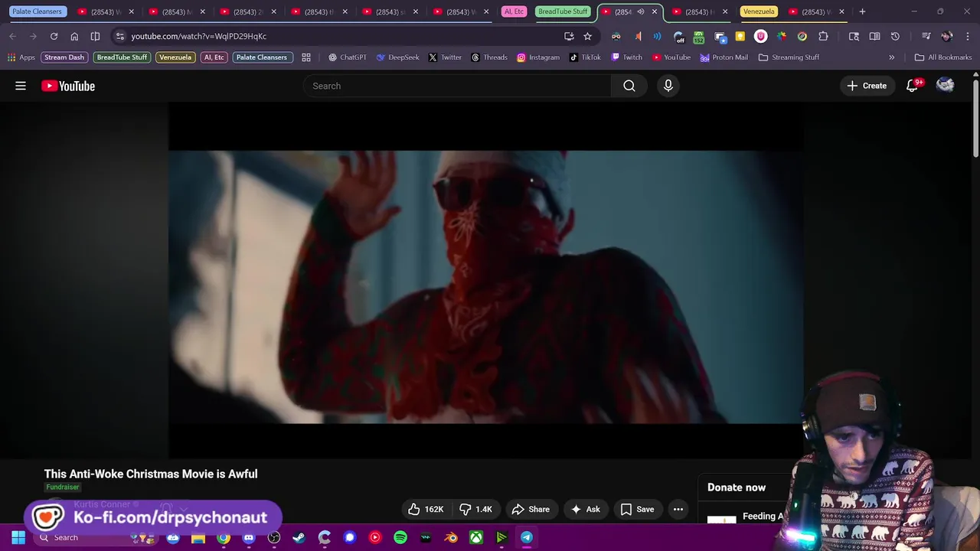Expand the AI, Etc tab group

514,11
